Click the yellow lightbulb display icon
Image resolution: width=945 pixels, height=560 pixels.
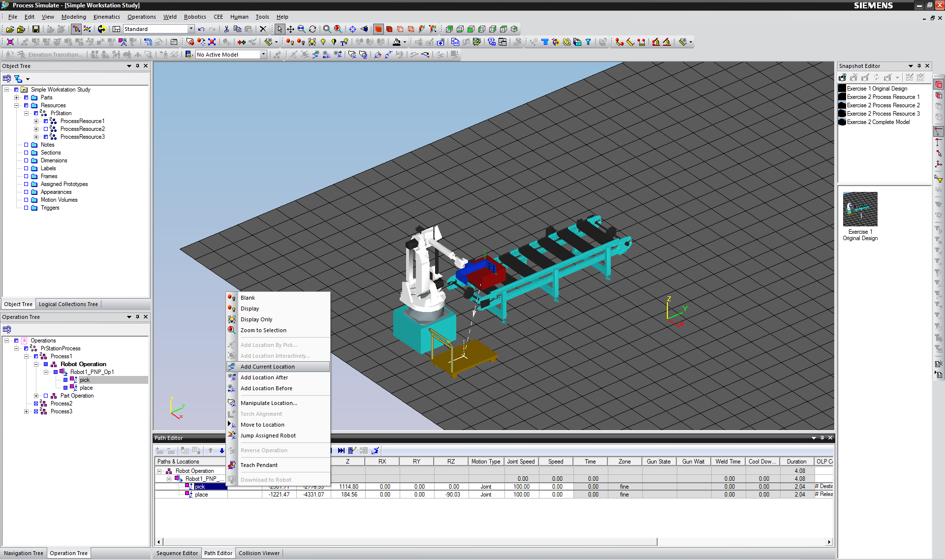click(323, 42)
